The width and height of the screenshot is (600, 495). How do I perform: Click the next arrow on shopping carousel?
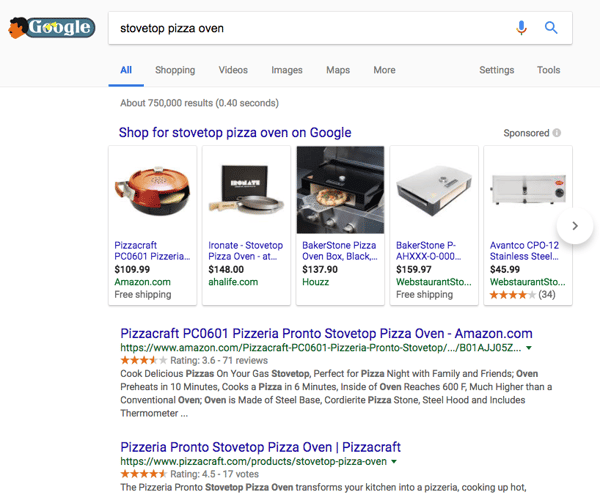click(575, 226)
